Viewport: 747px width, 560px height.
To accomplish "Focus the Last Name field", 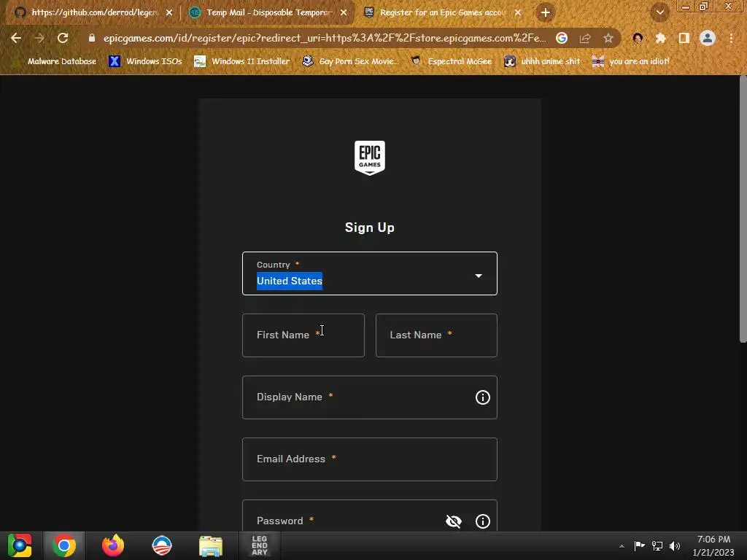I will tap(436, 335).
